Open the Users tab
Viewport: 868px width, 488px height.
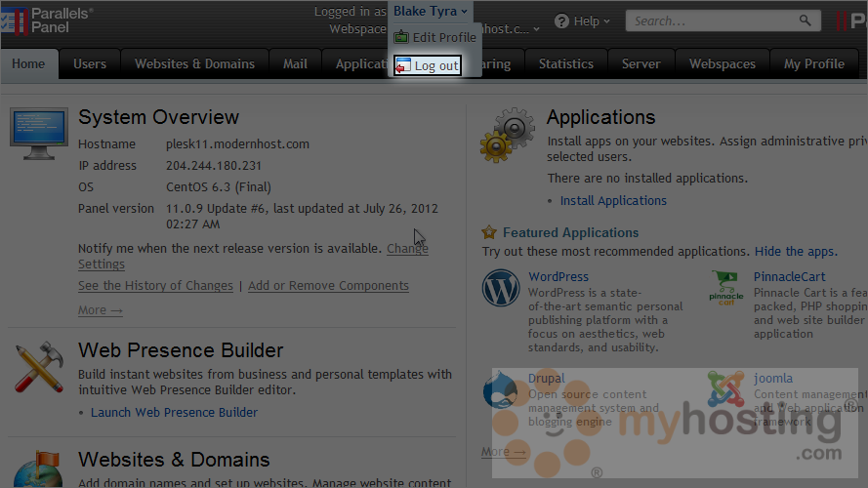coord(90,63)
